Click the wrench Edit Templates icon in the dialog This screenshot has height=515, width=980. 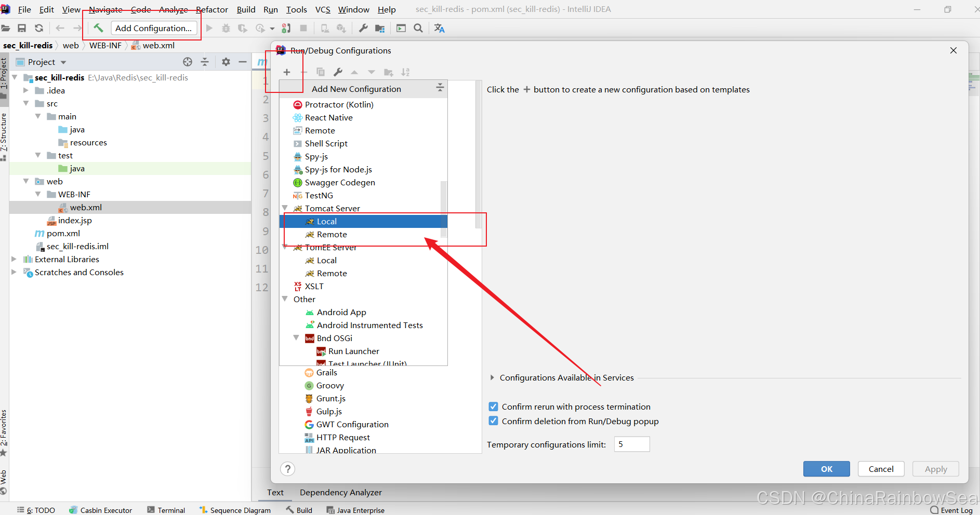coord(338,72)
